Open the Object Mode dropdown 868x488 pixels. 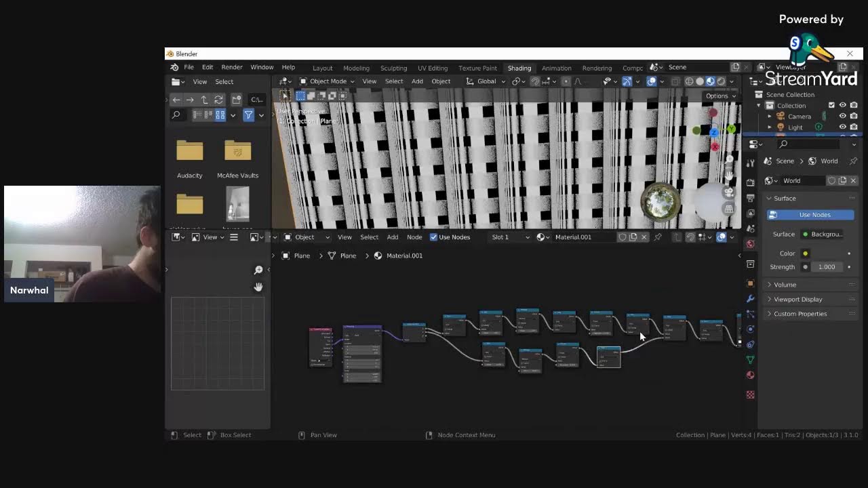click(x=328, y=81)
